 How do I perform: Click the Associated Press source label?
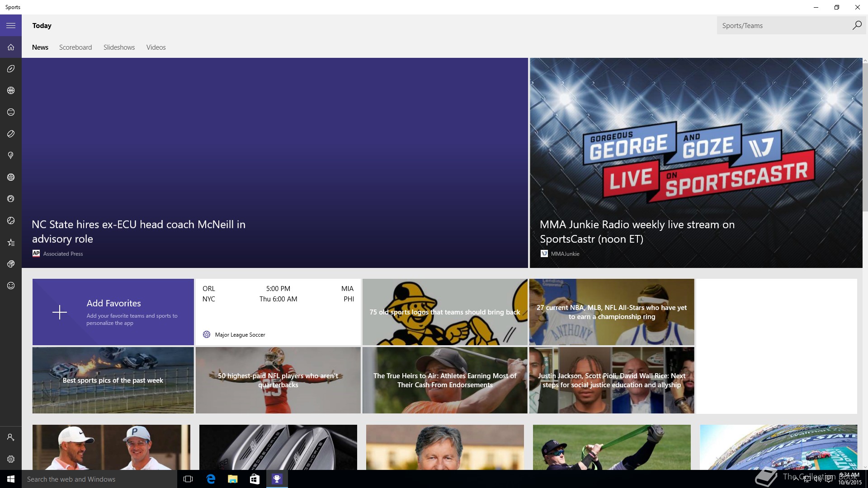coord(63,254)
